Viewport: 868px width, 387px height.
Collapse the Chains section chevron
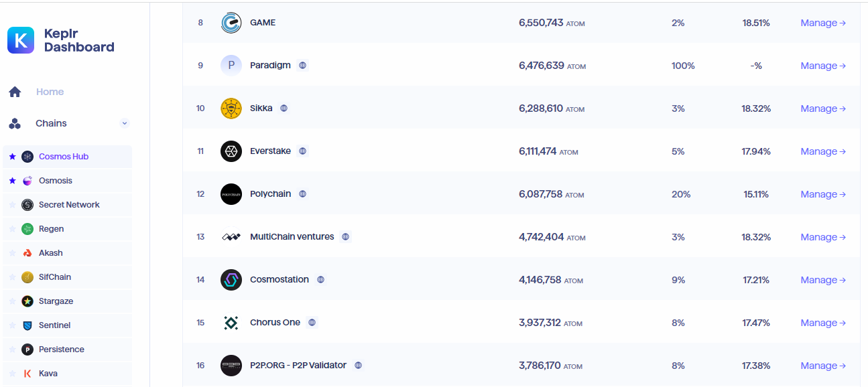[x=125, y=123]
